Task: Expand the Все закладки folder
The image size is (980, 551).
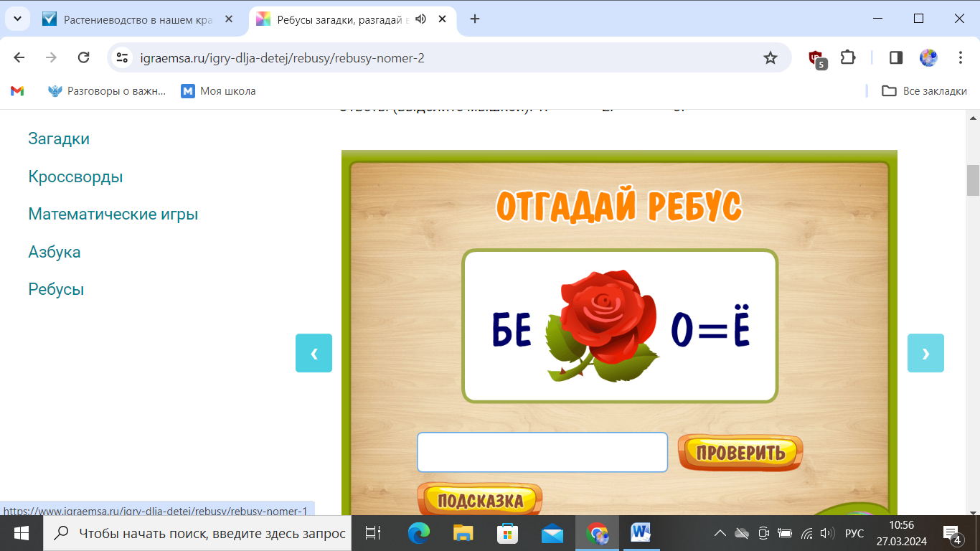Action: pos(924,91)
